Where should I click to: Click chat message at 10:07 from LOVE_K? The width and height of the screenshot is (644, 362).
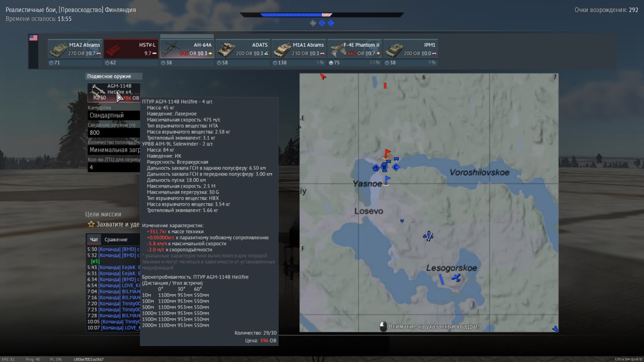click(x=114, y=328)
